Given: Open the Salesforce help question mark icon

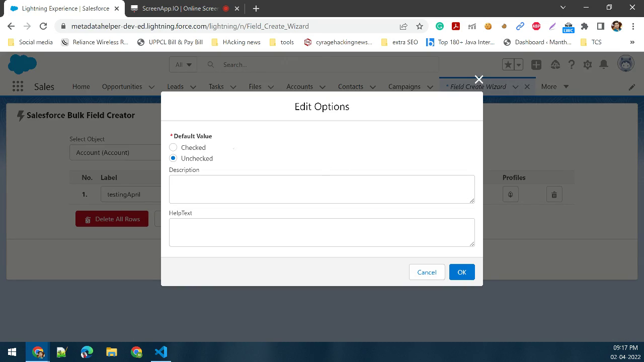Looking at the screenshot, I should 571,64.
